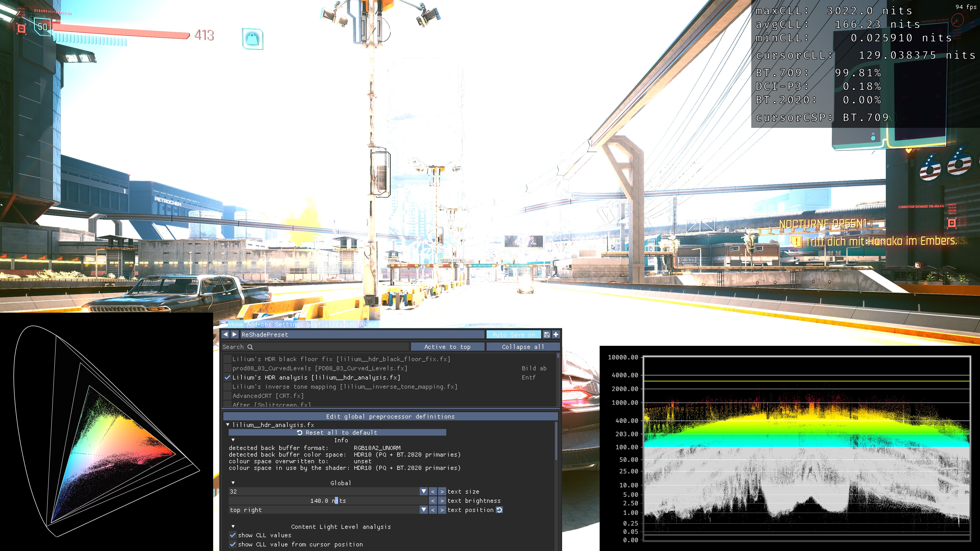
Task: Click the CIE chromaticity diagram overlay
Action: pos(106,432)
